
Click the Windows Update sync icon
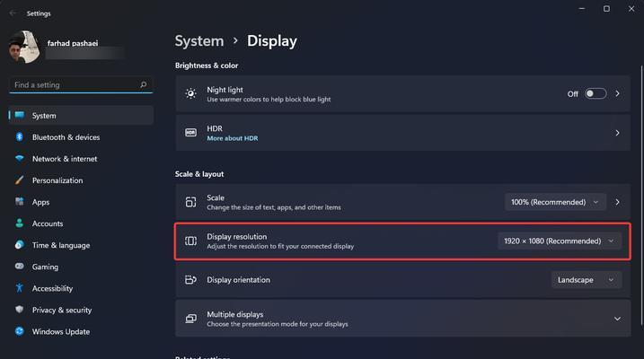pyautogui.click(x=19, y=331)
